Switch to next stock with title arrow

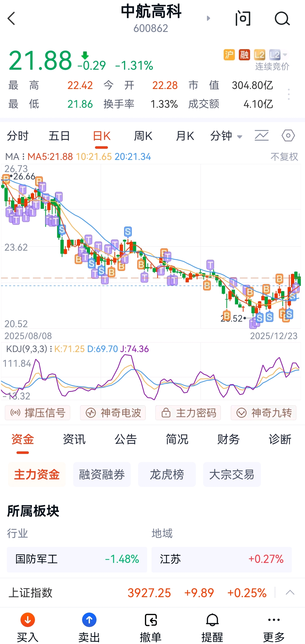[208, 18]
